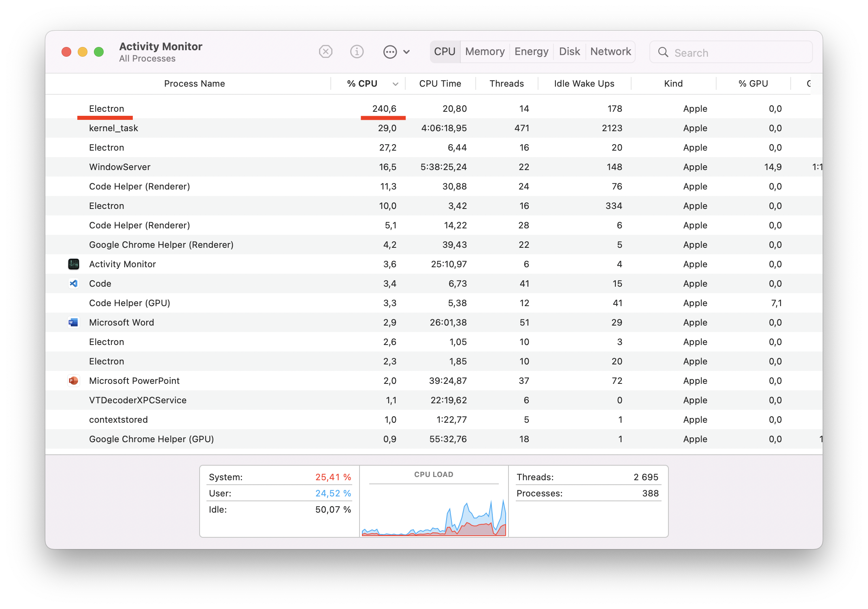Select the Activity Monitor process icon
The image size is (868, 609).
(x=74, y=264)
